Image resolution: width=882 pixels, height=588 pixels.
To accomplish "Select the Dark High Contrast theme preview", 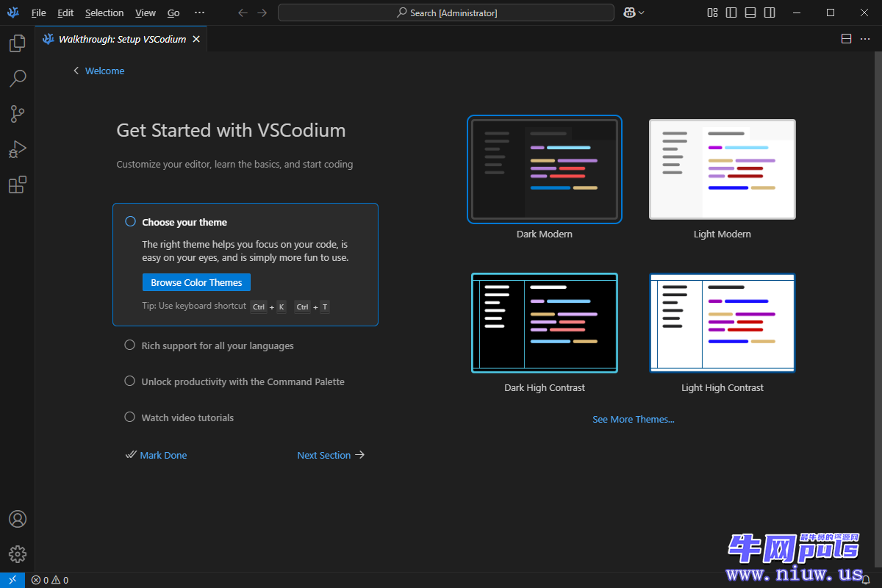I will coord(545,323).
